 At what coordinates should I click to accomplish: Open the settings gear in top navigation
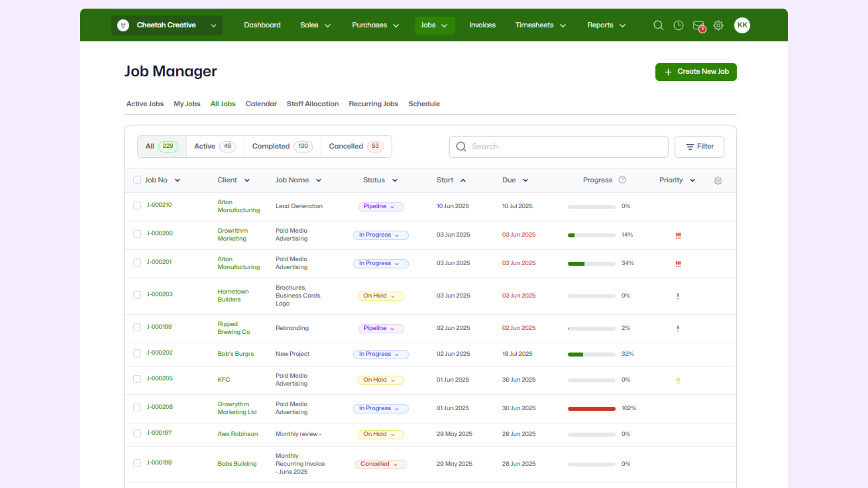(x=718, y=25)
